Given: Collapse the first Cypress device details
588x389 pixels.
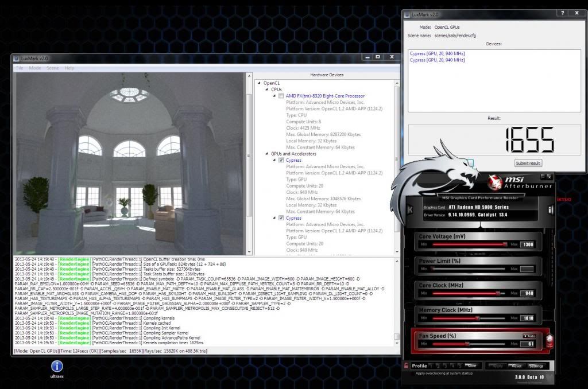Looking at the screenshot, I should point(274,160).
